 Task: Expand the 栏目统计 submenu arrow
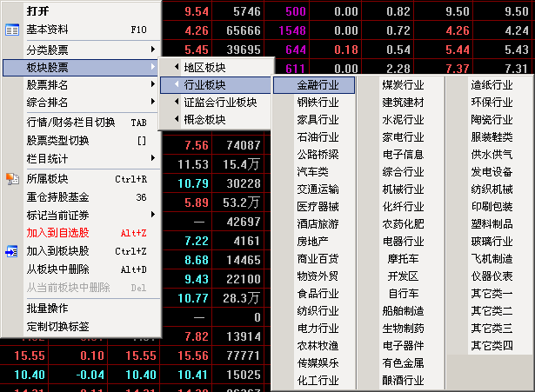tap(153, 158)
